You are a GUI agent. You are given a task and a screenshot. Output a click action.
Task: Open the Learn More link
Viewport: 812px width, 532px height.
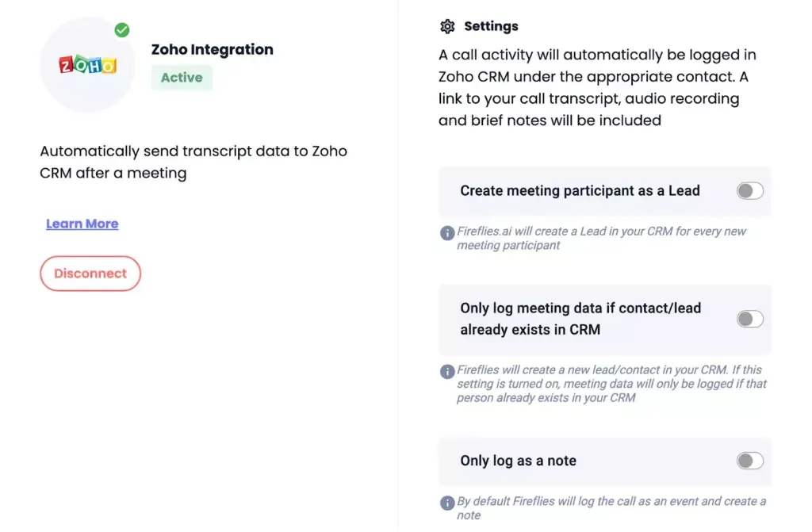82,224
